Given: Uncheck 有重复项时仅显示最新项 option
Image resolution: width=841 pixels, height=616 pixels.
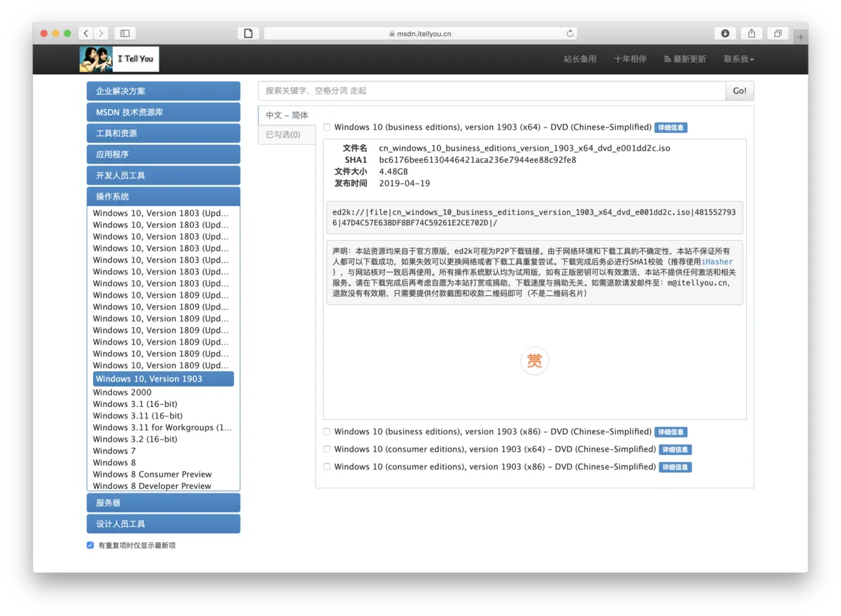Looking at the screenshot, I should coord(90,545).
